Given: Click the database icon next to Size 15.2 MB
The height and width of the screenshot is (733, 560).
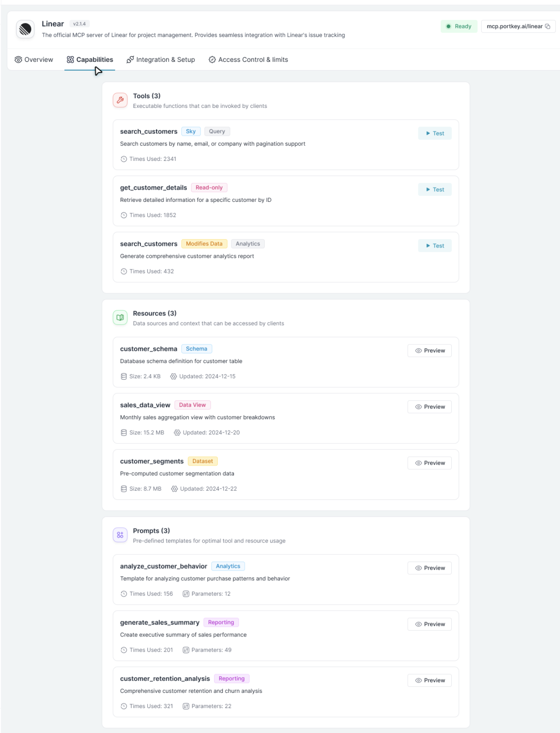Looking at the screenshot, I should [x=124, y=432].
